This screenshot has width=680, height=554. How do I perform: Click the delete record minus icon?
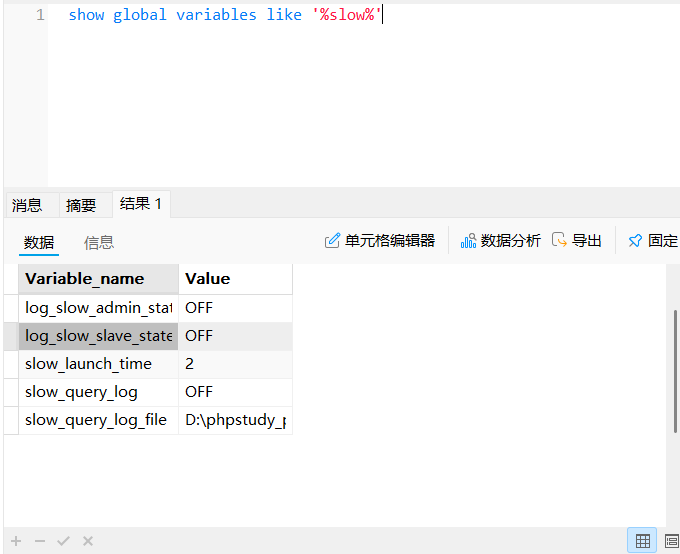pos(40,541)
